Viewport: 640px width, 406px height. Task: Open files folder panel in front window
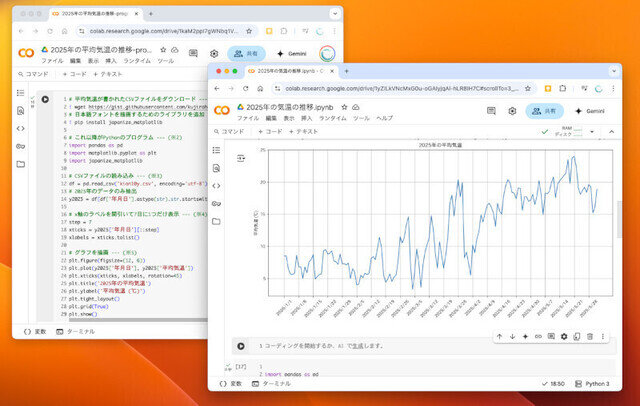tap(217, 221)
